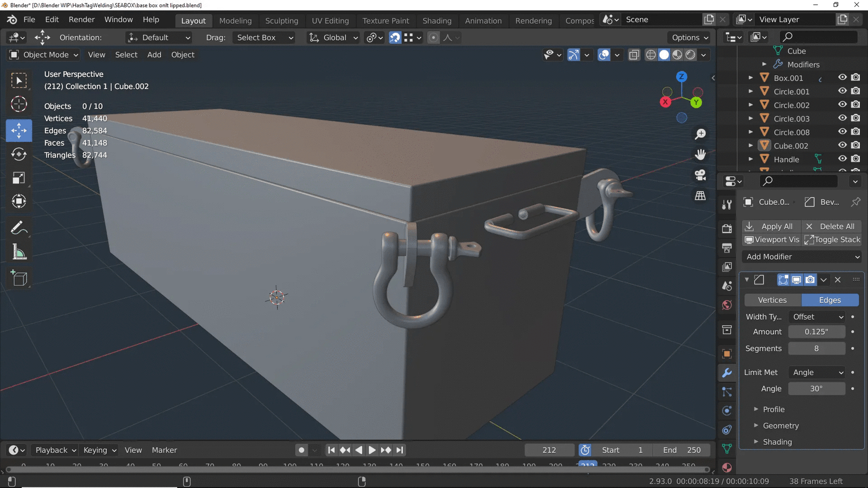Hide Circle.001 via its eye icon

(843, 91)
